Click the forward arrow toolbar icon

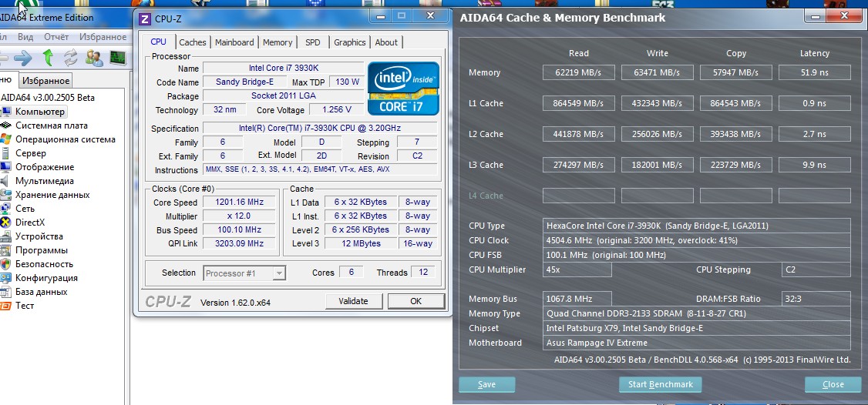pos(23,58)
